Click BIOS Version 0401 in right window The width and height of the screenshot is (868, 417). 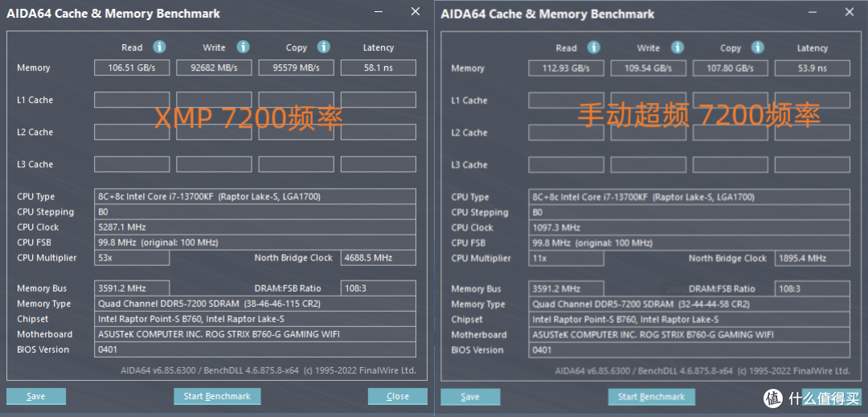click(690, 350)
